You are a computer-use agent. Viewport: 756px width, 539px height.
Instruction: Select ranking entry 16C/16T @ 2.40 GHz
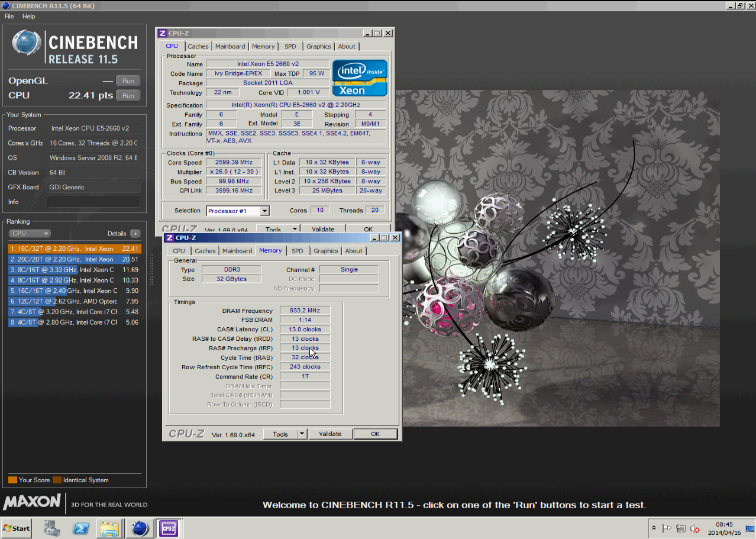tap(75, 291)
